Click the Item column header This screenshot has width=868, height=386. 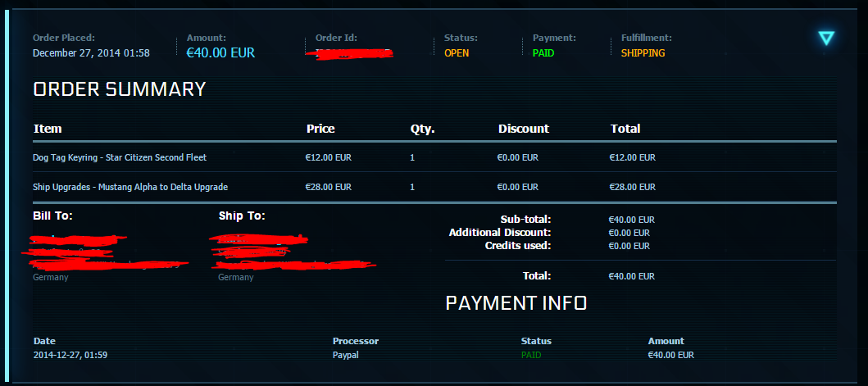[48, 129]
